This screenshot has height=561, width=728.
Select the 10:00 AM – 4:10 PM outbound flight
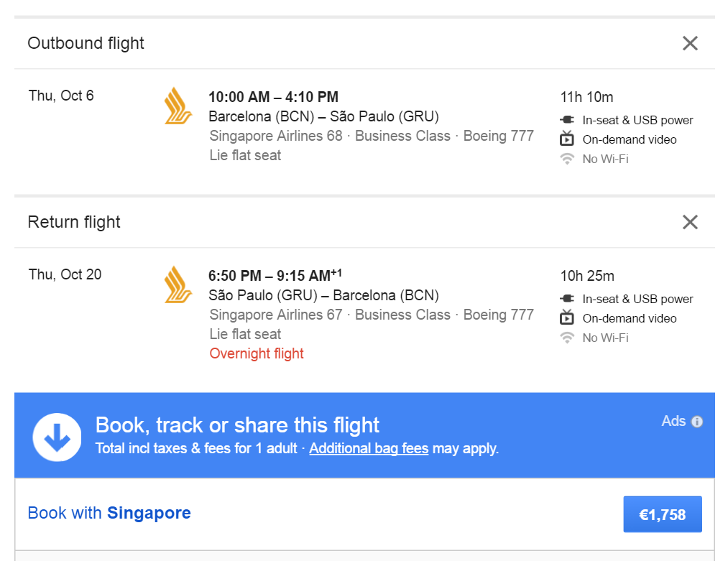coord(274,96)
